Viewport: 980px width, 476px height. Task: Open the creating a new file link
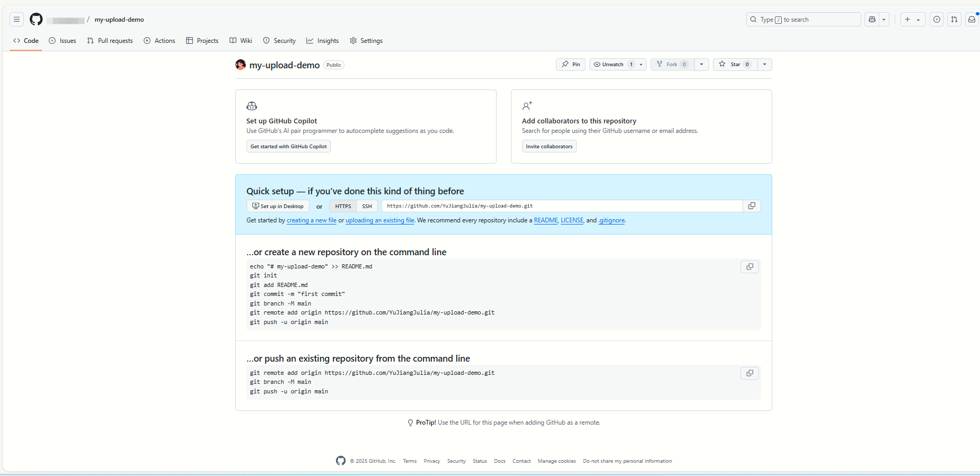(x=312, y=221)
